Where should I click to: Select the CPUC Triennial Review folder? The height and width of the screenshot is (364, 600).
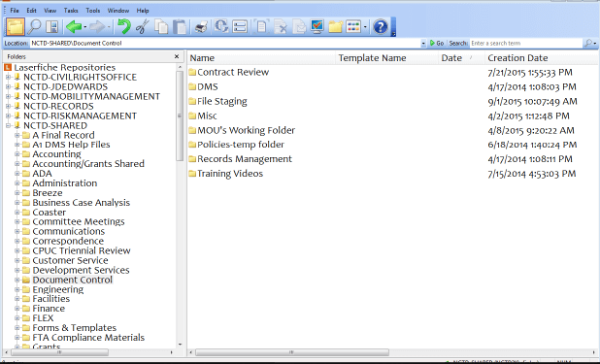82,250
